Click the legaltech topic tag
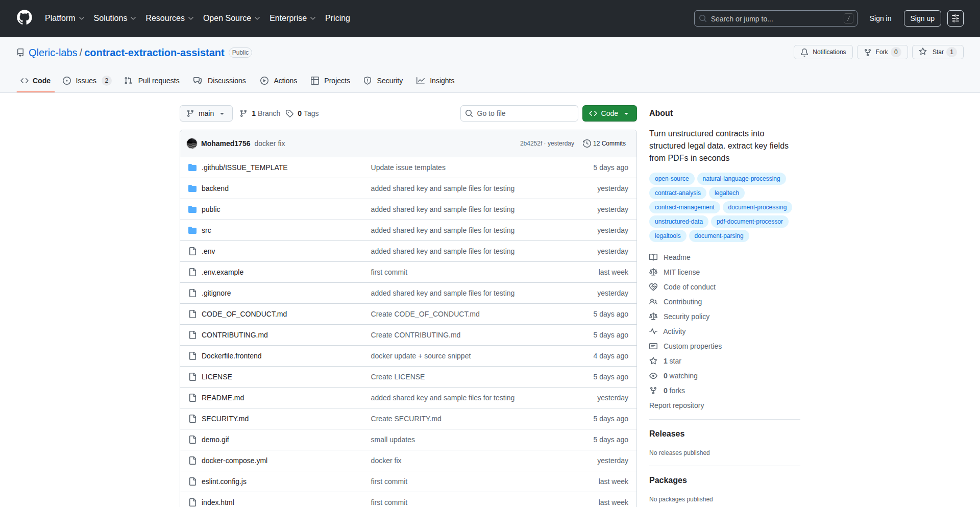980x507 pixels. click(x=726, y=193)
